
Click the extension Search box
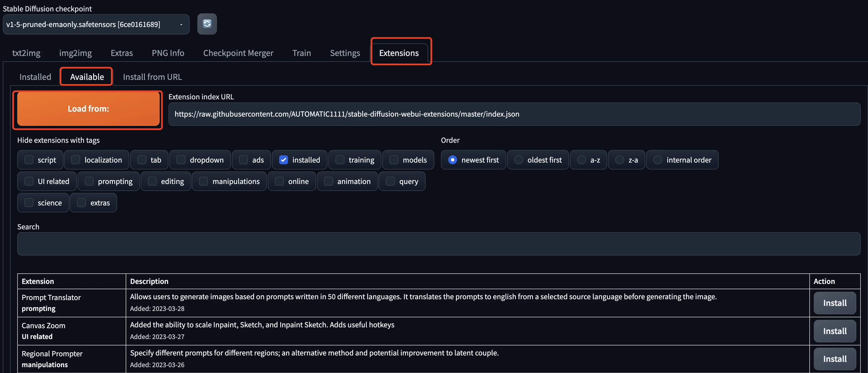coord(439,244)
